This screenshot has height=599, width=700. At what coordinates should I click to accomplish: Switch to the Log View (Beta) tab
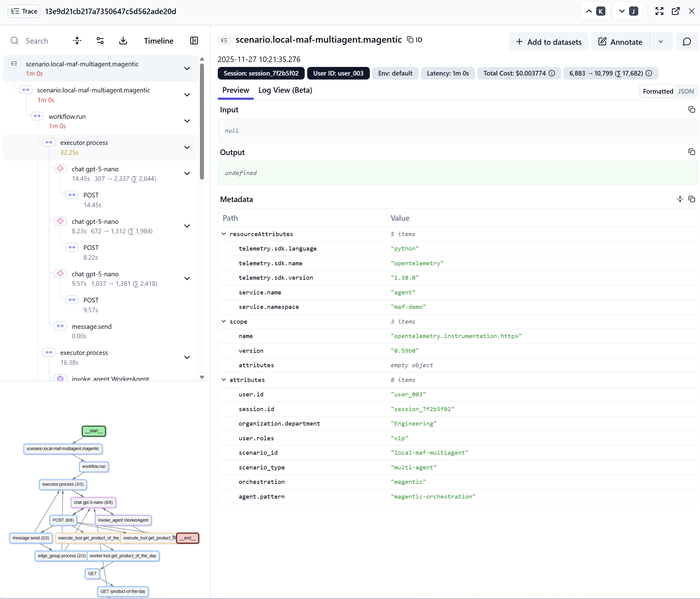click(285, 90)
